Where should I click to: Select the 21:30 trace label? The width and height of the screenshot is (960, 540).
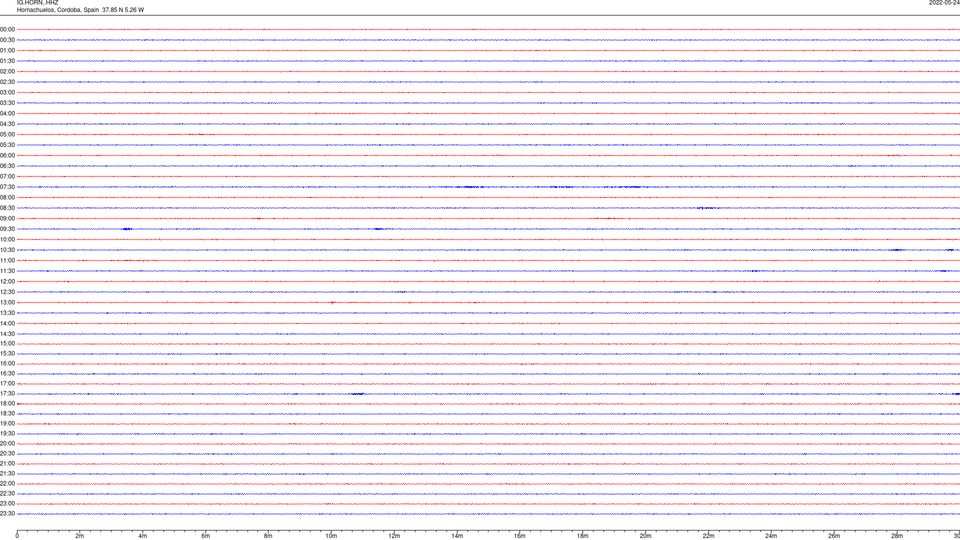pyautogui.click(x=7, y=474)
